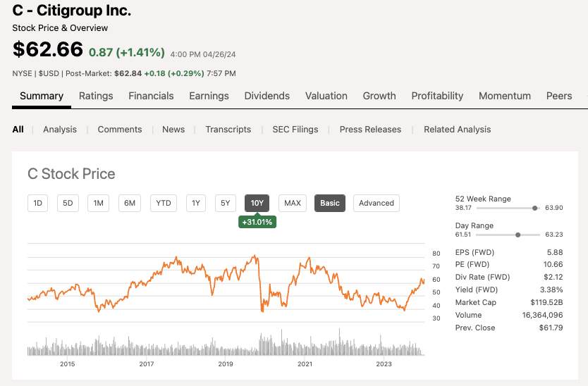Choose the 1M chart range
Viewport: 588px width, 386px height.
pyautogui.click(x=98, y=203)
